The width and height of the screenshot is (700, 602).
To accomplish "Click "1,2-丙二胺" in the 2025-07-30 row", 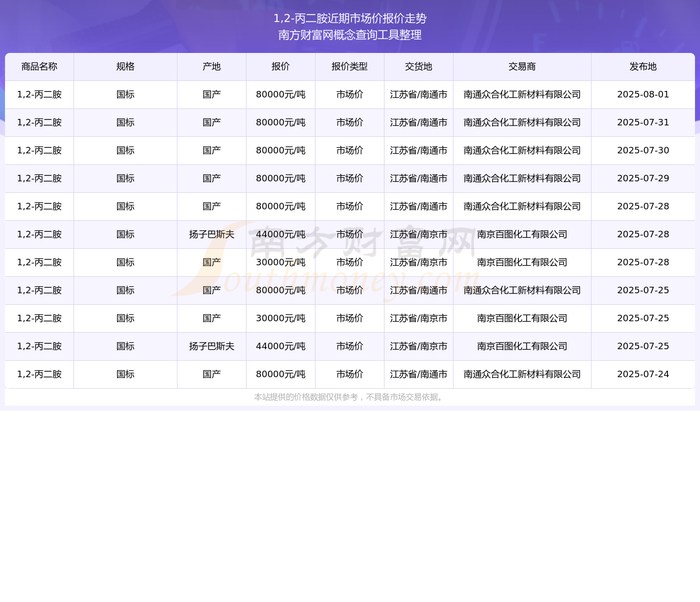I will 39,150.
